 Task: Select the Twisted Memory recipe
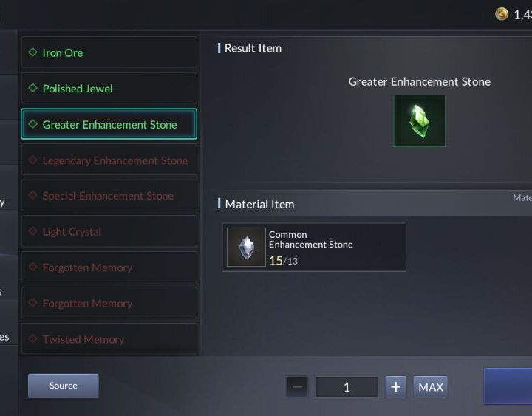[109, 338]
